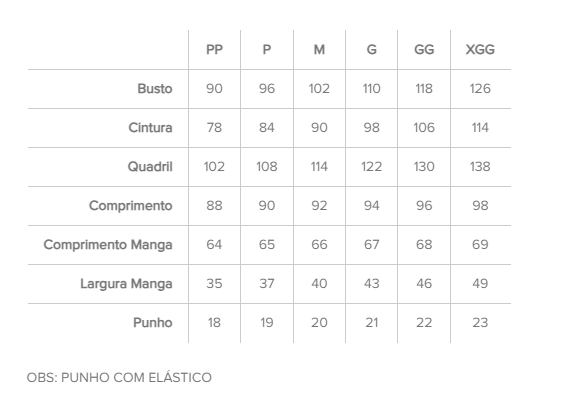Click the G size column header
This screenshot has height=397, width=567.
point(371,50)
